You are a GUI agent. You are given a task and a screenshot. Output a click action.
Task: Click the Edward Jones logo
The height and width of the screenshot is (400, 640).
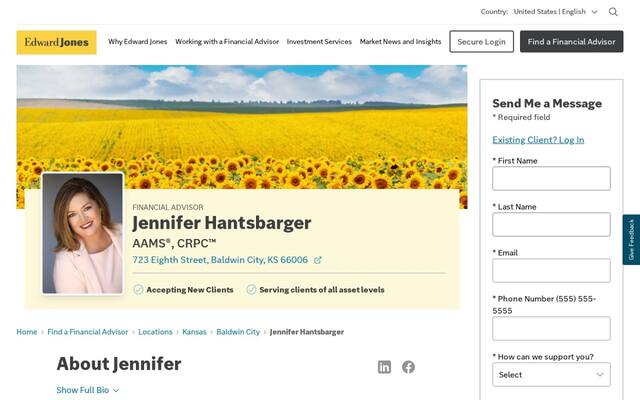[56, 42]
